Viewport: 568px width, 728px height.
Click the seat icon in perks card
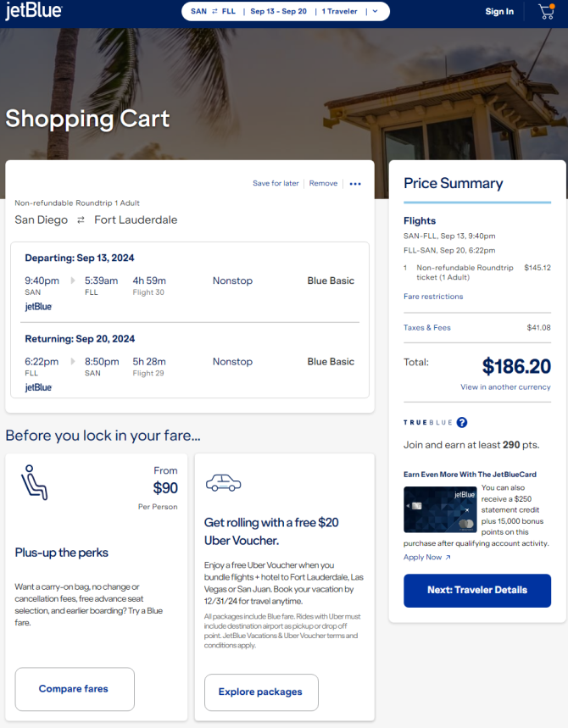pos(34,482)
